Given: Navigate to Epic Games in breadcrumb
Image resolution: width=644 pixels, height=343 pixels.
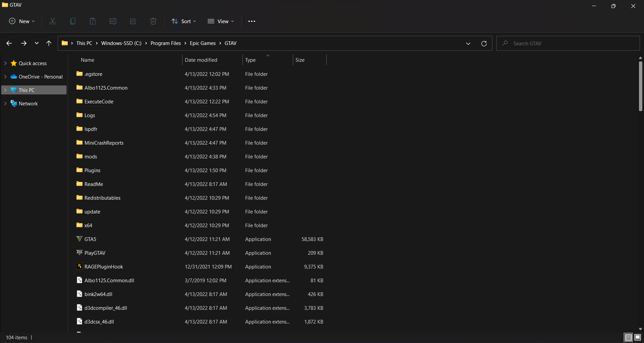Looking at the screenshot, I should coord(203,43).
